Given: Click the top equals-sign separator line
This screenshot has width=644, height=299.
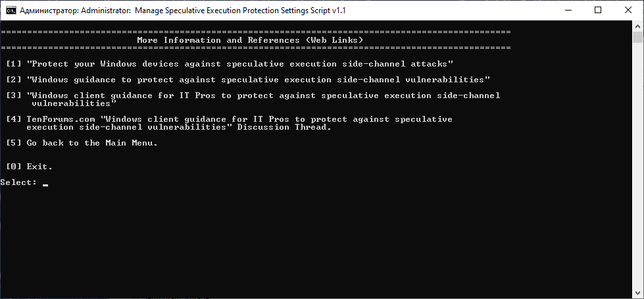Looking at the screenshot, I should point(255,32).
